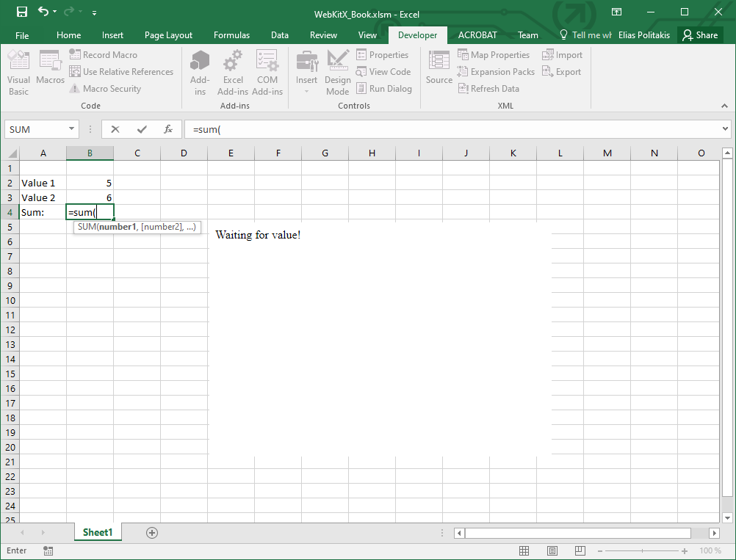Open control Properties
Screen dimensions: 736x560
382,54
